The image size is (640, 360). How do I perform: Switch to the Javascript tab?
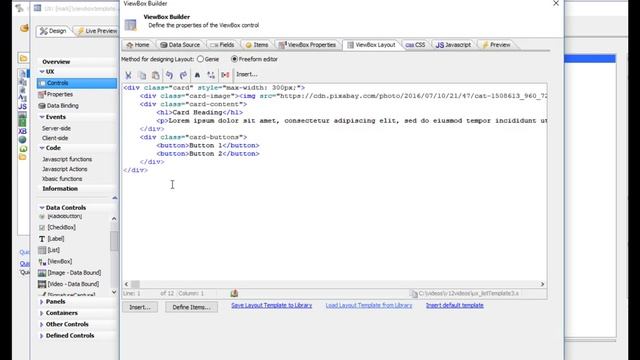[x=453, y=45]
